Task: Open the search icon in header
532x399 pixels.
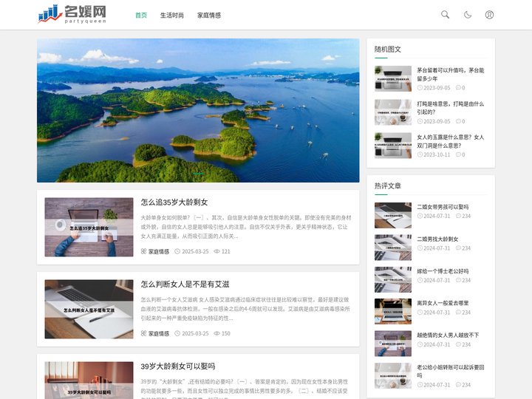Action: click(x=445, y=15)
